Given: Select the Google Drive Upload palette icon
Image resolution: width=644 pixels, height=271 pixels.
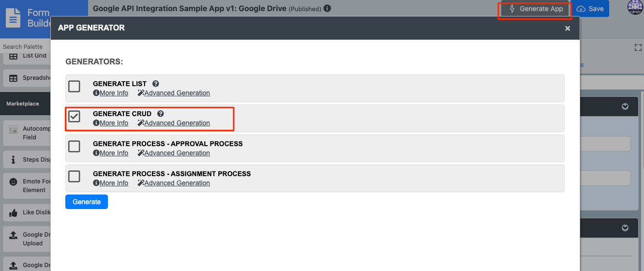Looking at the screenshot, I should [14, 235].
